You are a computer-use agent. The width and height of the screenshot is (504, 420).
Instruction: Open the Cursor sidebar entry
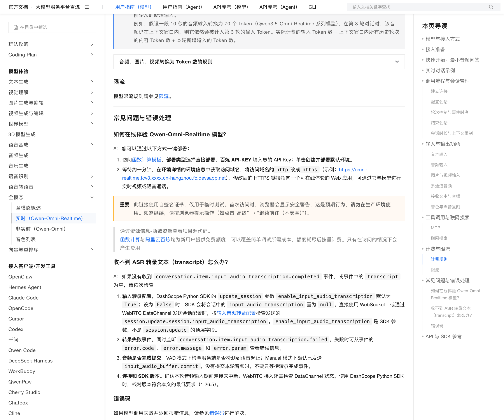(16, 319)
